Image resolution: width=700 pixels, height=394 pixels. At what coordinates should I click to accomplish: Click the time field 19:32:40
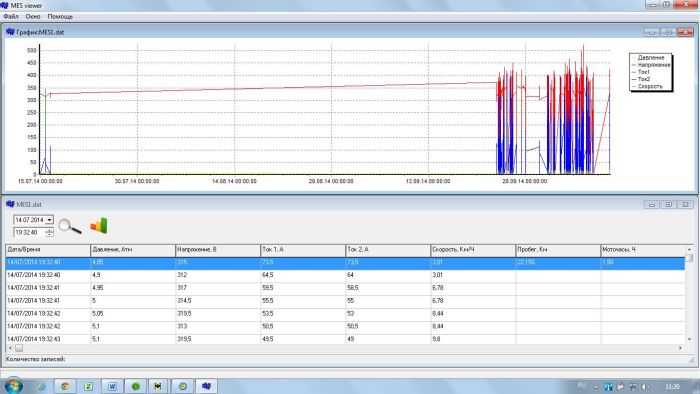[29, 232]
